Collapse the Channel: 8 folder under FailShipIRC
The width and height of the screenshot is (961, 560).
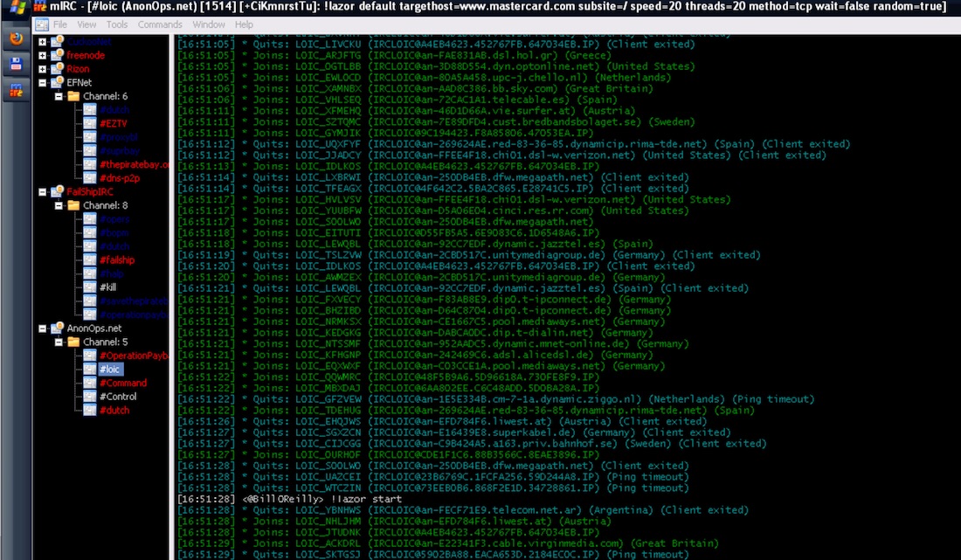coord(59,205)
